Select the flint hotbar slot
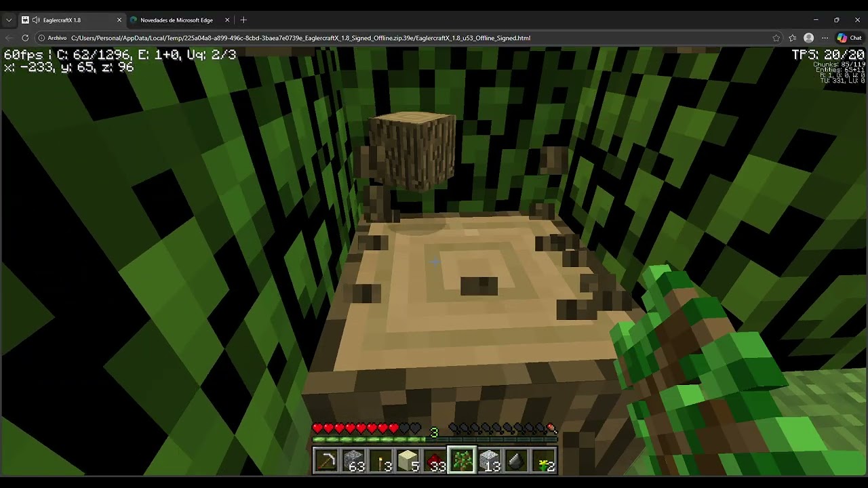 click(x=516, y=460)
